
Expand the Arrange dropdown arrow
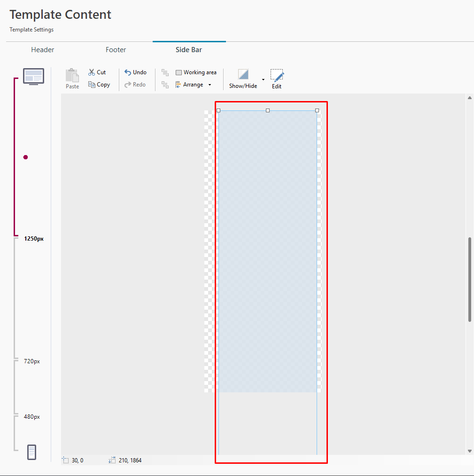tap(210, 85)
